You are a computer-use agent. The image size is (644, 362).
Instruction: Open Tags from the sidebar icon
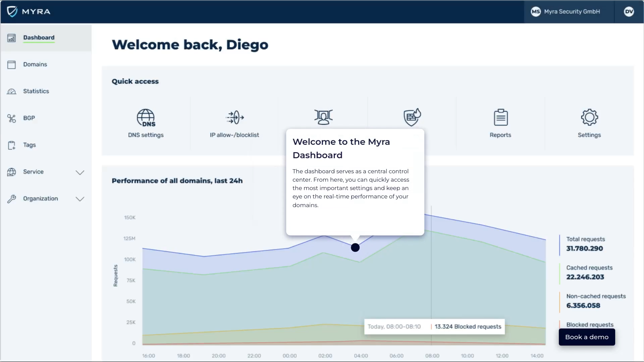click(12, 145)
